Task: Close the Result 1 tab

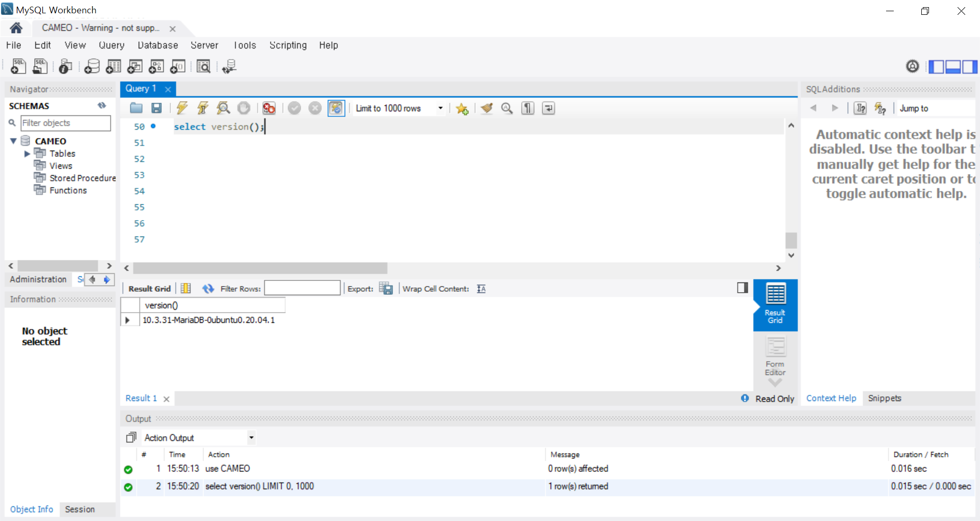Action: pyautogui.click(x=166, y=399)
